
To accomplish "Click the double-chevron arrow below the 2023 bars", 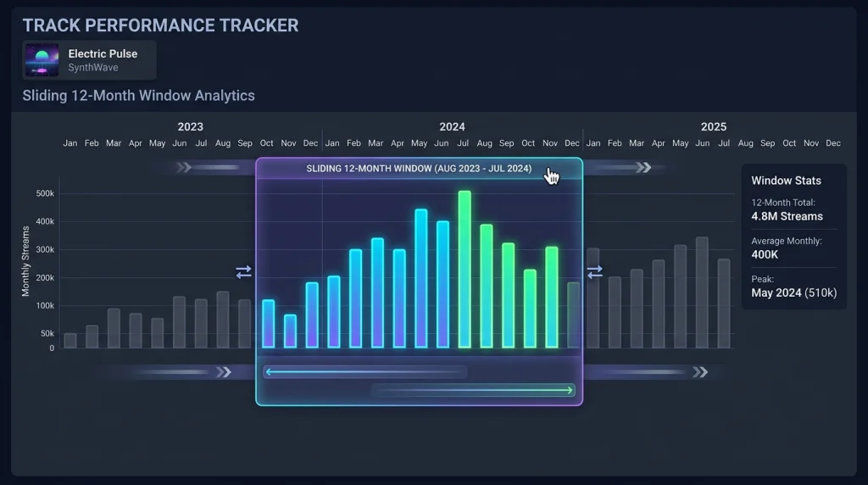I will [x=224, y=372].
